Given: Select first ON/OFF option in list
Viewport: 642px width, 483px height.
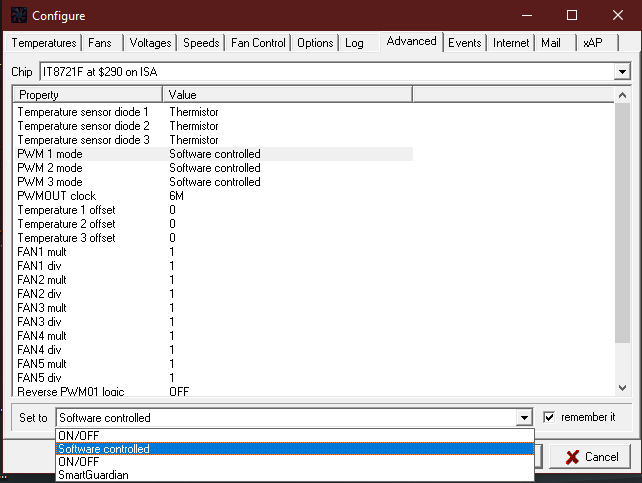Looking at the screenshot, I should [295, 436].
